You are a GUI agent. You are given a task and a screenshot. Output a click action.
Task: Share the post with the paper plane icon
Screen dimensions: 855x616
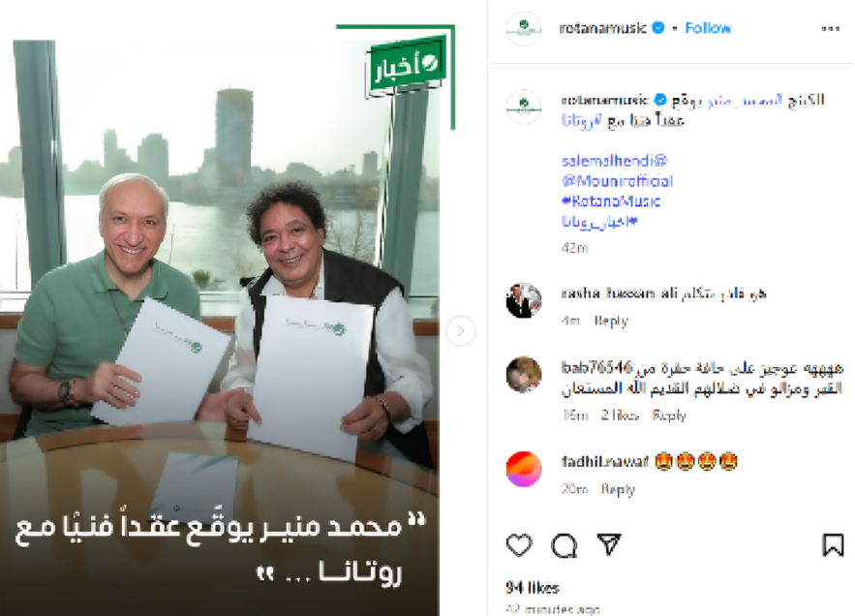[609, 544]
